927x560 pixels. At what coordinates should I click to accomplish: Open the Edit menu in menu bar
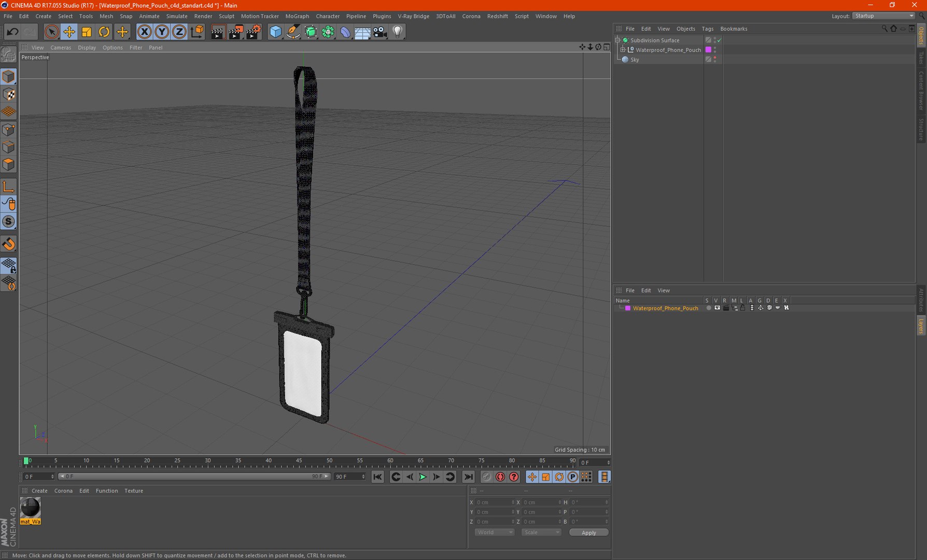24,16
